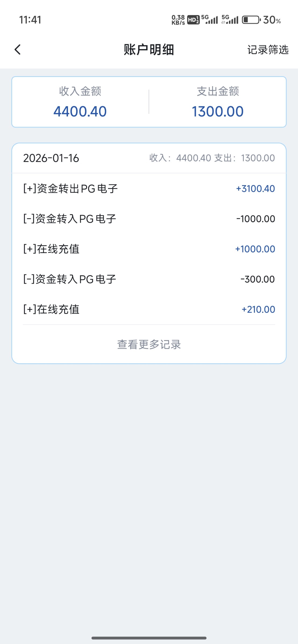Open 记录筛选 record filter
298x644 pixels.
268,50
